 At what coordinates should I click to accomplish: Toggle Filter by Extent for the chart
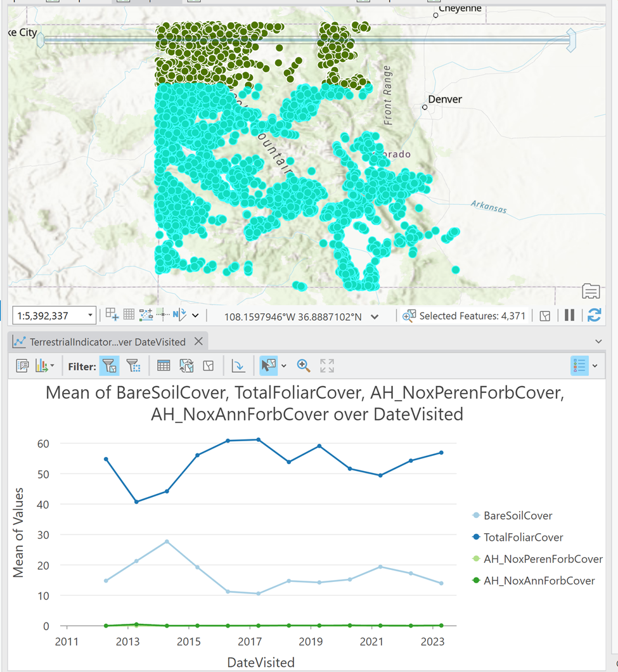pyautogui.click(x=109, y=366)
